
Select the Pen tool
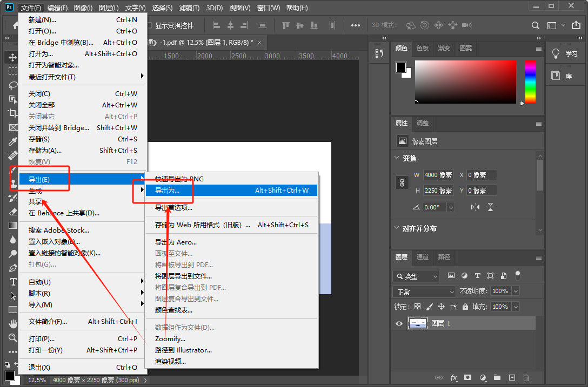[13, 268]
